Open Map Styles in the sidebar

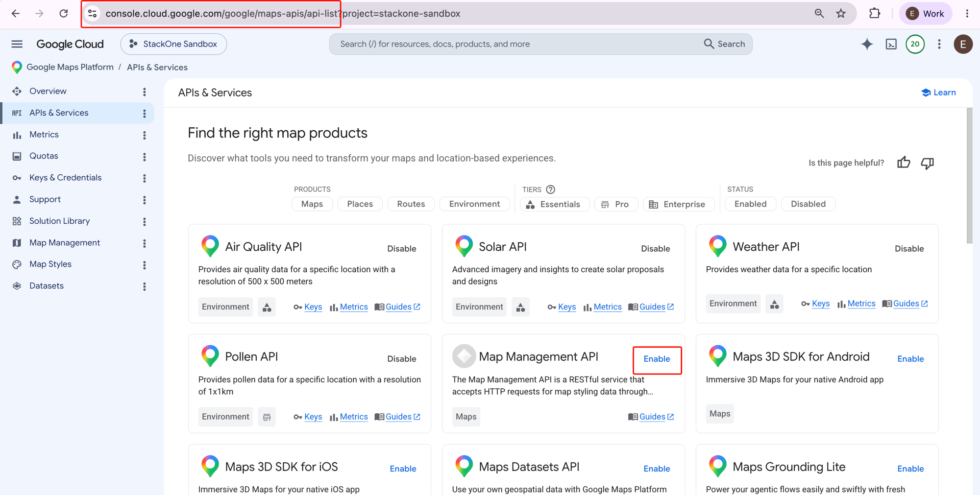tap(50, 264)
